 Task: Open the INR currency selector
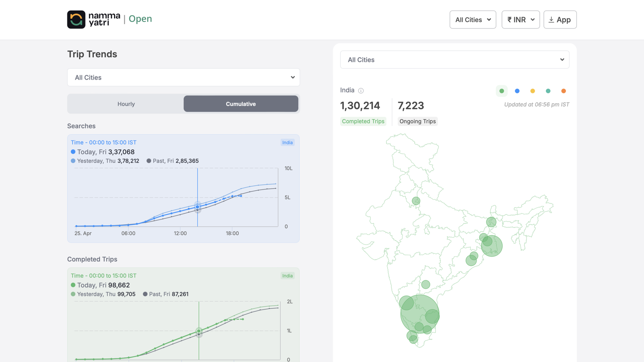pyautogui.click(x=520, y=19)
